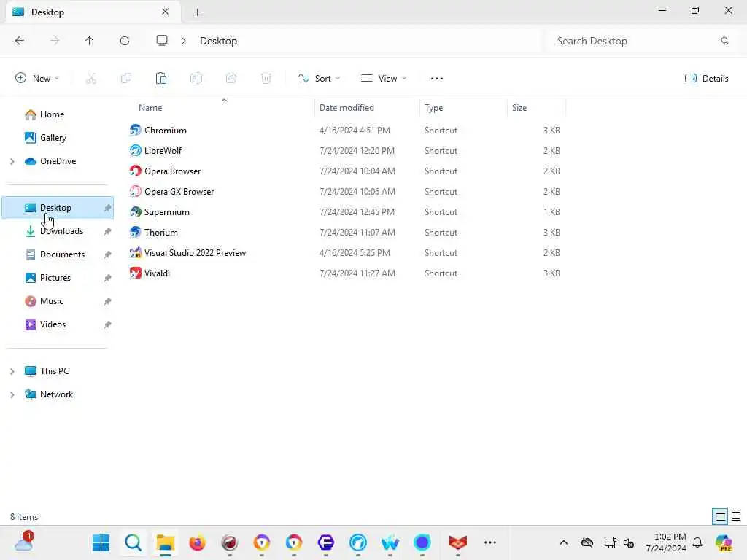Open Music in navigation pane

(52, 301)
